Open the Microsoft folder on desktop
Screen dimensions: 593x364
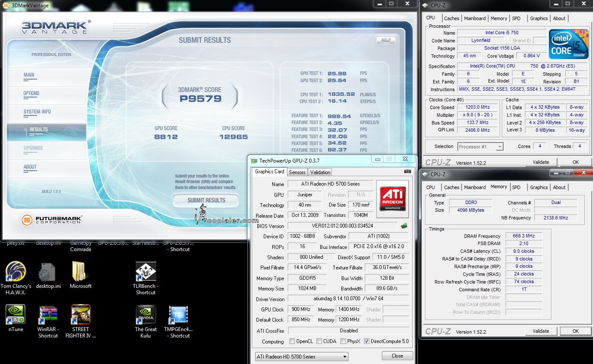tap(80, 272)
